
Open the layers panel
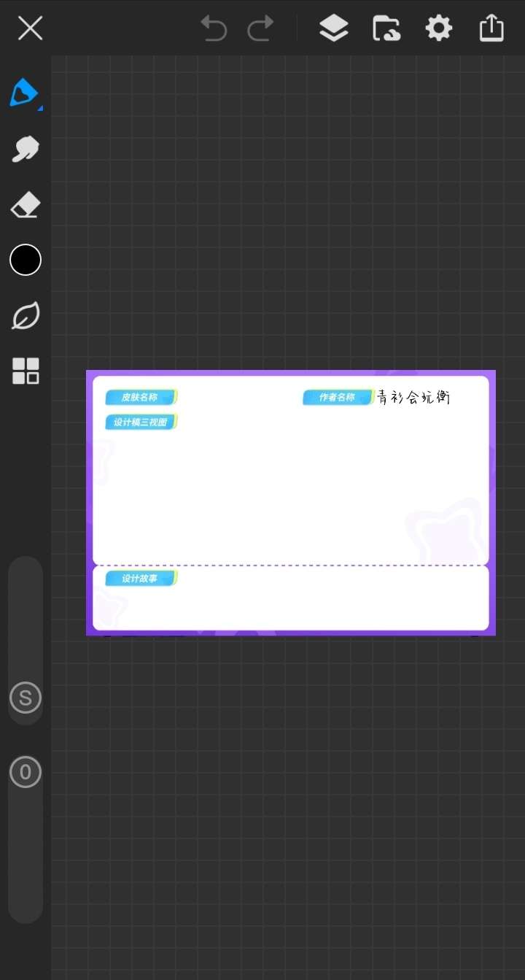tap(333, 28)
